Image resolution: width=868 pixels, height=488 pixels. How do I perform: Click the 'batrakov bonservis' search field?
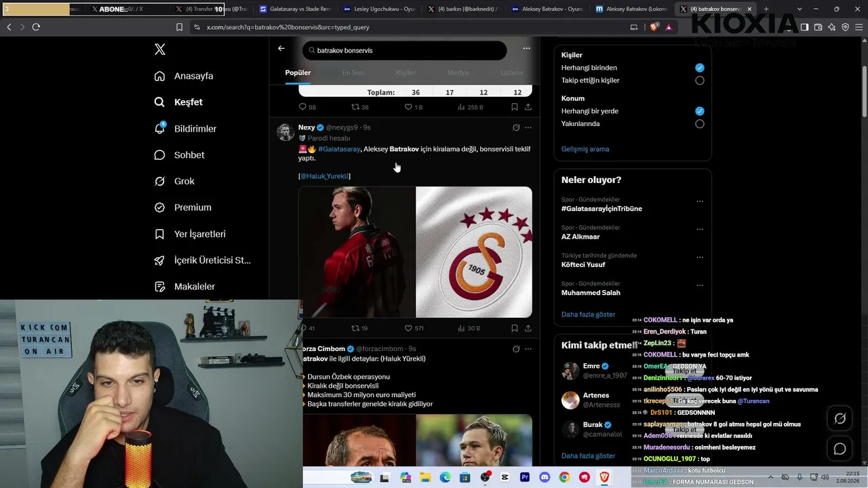[x=405, y=50]
